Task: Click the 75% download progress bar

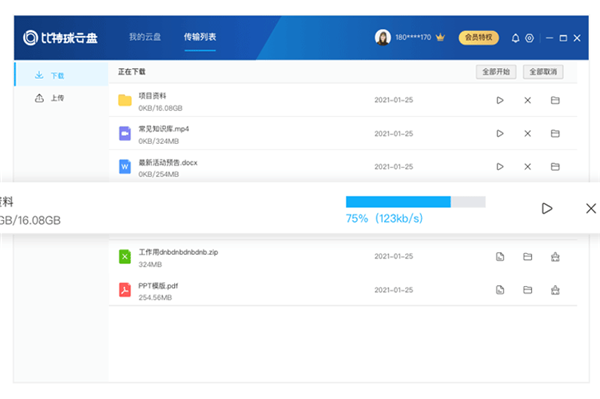Action: (x=416, y=202)
